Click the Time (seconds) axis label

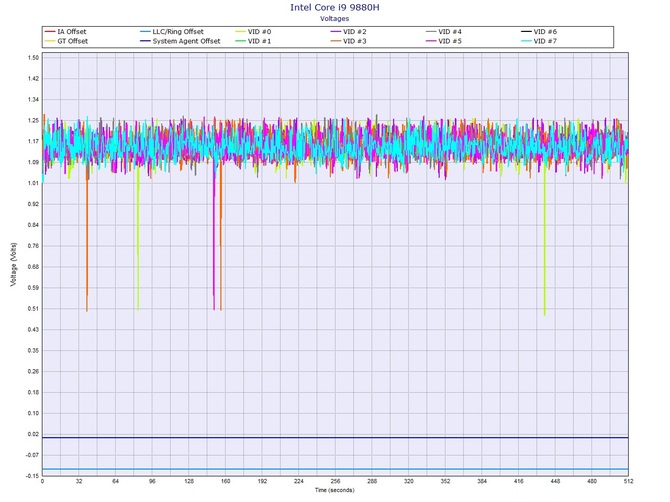pyautogui.click(x=335, y=490)
